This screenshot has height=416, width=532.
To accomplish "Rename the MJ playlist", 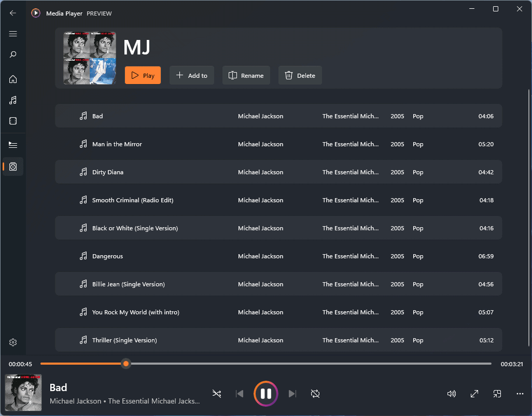I will [246, 75].
